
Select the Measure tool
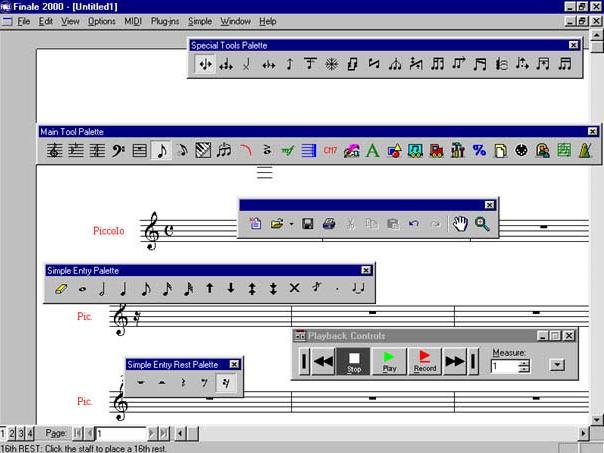139,150
